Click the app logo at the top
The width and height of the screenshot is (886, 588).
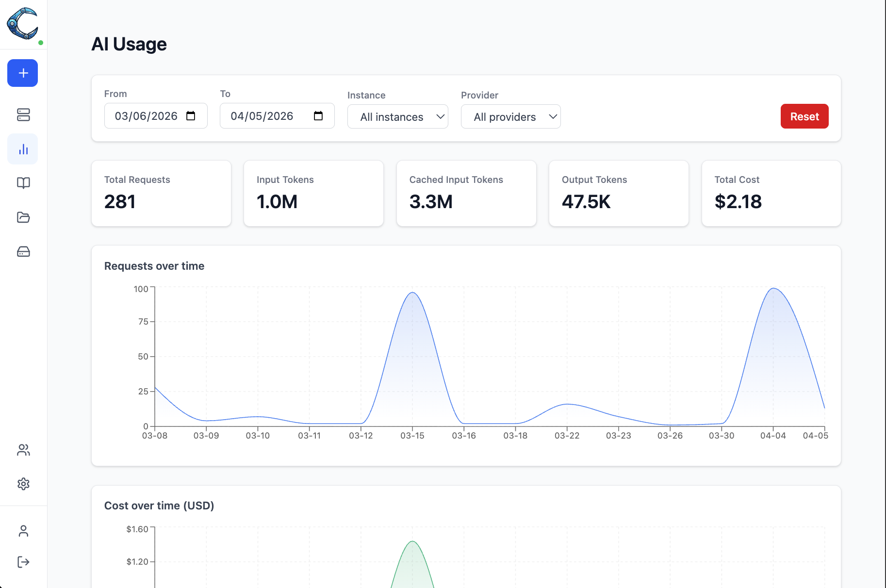point(22,23)
